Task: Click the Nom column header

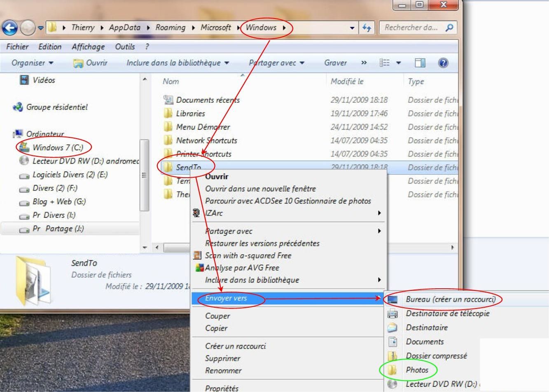Action: coord(171,81)
